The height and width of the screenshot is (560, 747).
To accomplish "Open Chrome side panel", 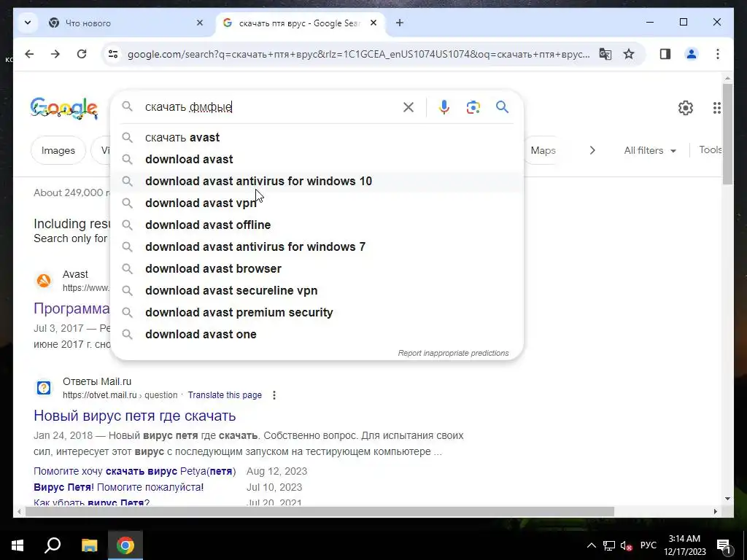I will click(x=665, y=54).
